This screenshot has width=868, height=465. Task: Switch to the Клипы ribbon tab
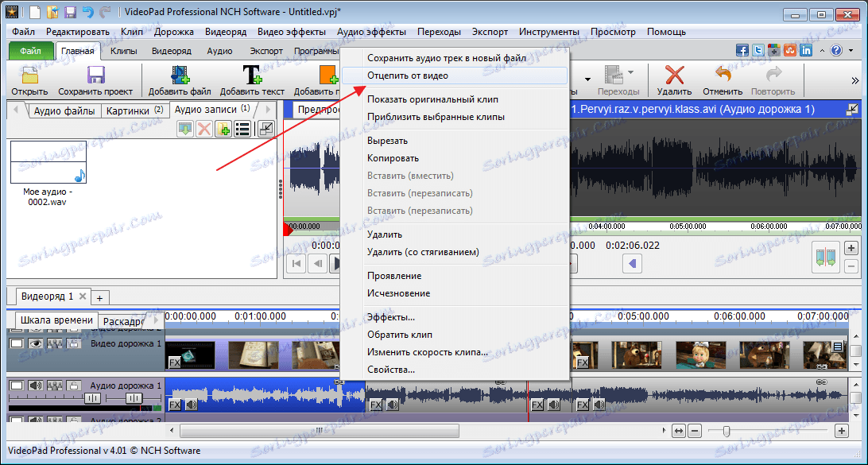coord(124,51)
